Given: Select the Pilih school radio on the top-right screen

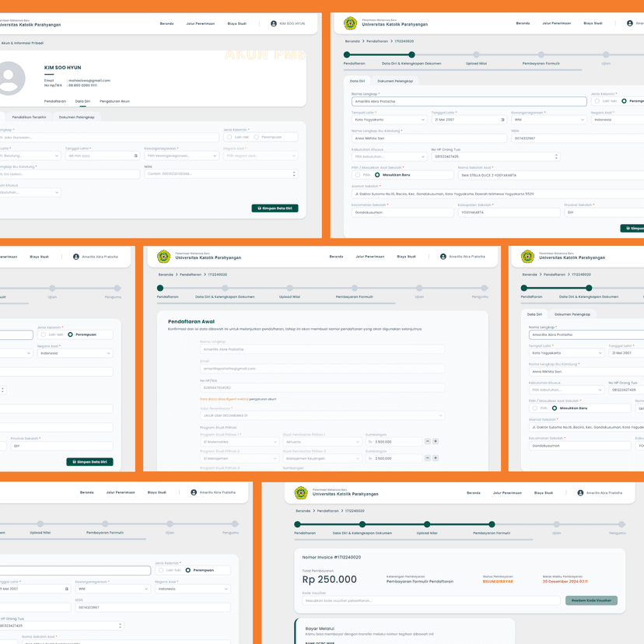Looking at the screenshot, I should coord(357,174).
